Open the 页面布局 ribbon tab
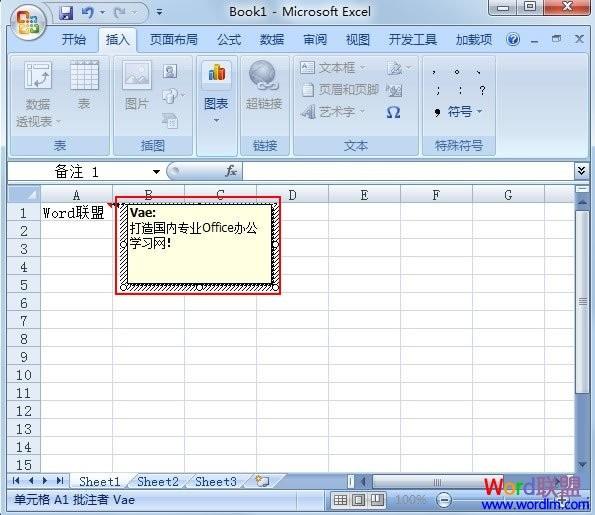Screen dimensions: 595x515 [x=173, y=39]
